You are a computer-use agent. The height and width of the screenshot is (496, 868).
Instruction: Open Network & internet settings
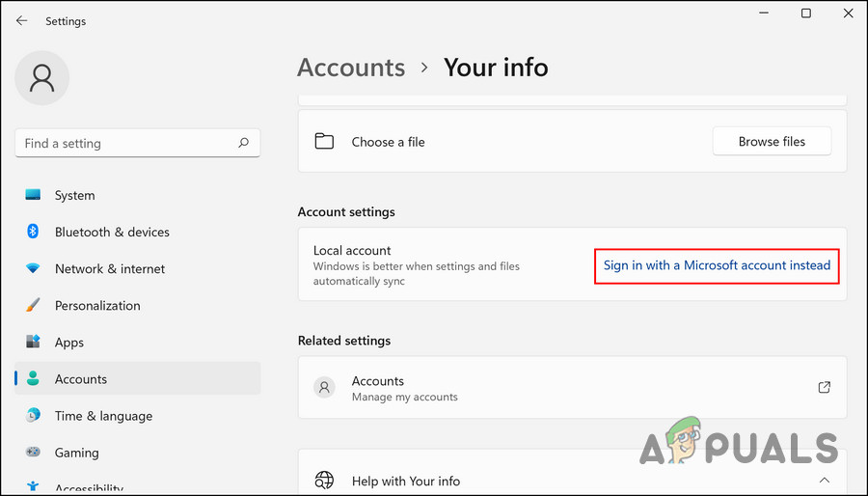point(137,268)
